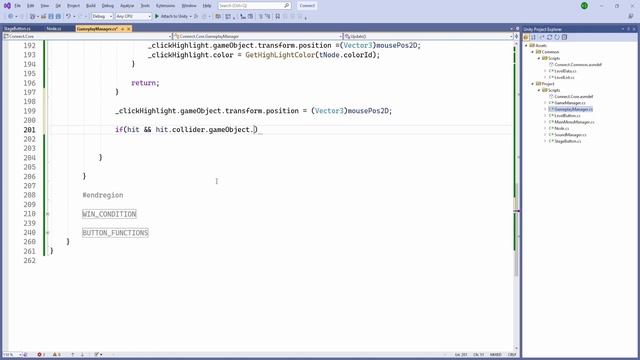The width and height of the screenshot is (640, 360).
Task: Open the View menu
Action: point(44,6)
